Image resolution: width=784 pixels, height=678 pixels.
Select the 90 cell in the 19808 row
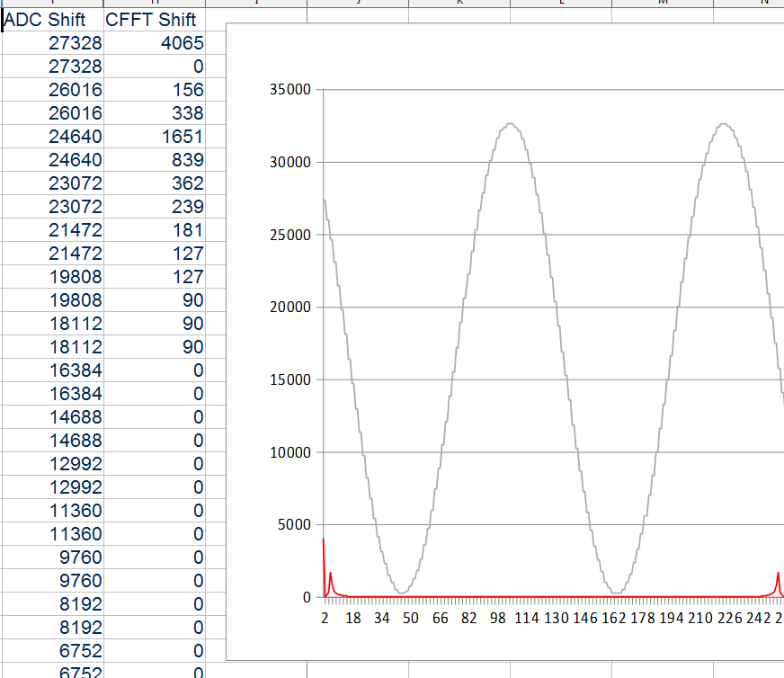pos(155,300)
